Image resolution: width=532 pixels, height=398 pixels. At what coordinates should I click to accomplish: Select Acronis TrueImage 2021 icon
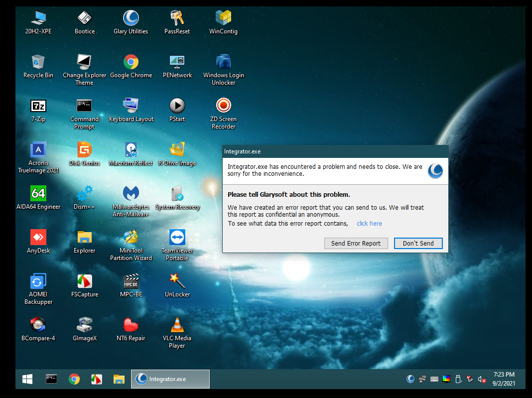pyautogui.click(x=38, y=157)
